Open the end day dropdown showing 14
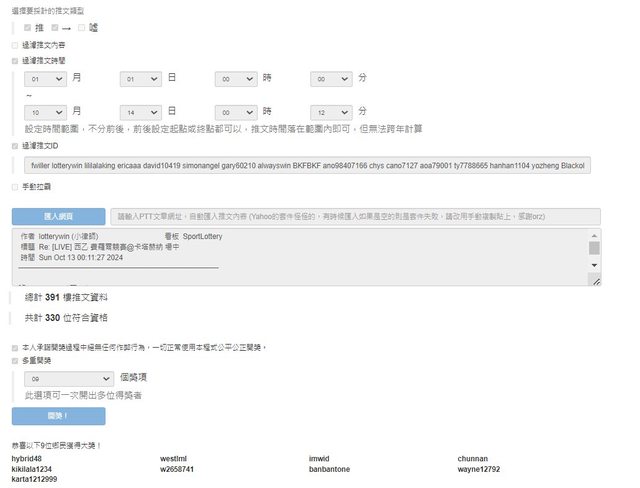Viewport: 640px width, 488px height. pos(141,111)
